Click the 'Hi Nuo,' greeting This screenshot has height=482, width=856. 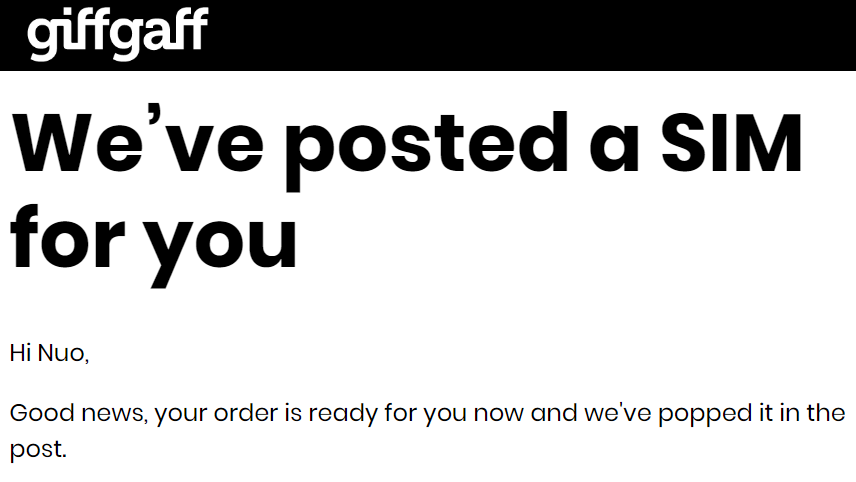[x=49, y=354]
